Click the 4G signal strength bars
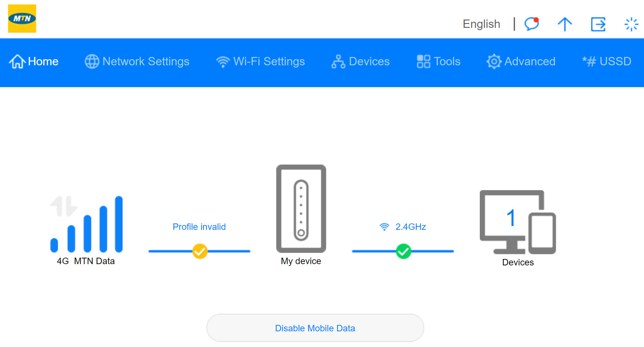This screenshot has height=347, width=644. [86, 224]
